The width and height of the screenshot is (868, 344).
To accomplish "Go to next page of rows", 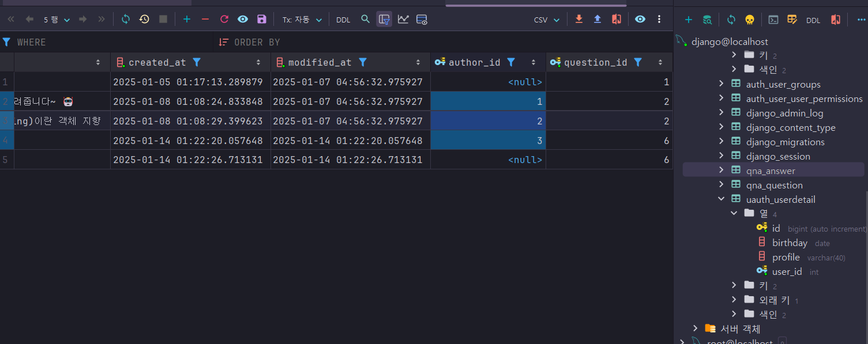I will click(83, 20).
